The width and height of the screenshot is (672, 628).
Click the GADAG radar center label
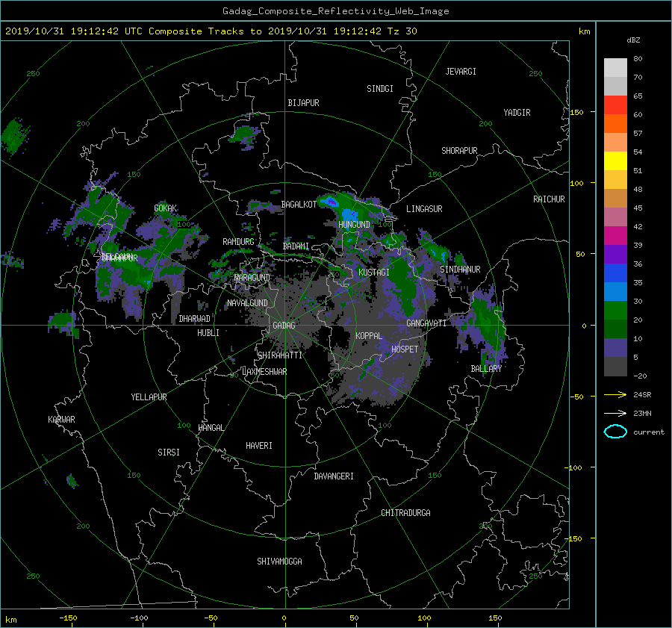(x=284, y=326)
